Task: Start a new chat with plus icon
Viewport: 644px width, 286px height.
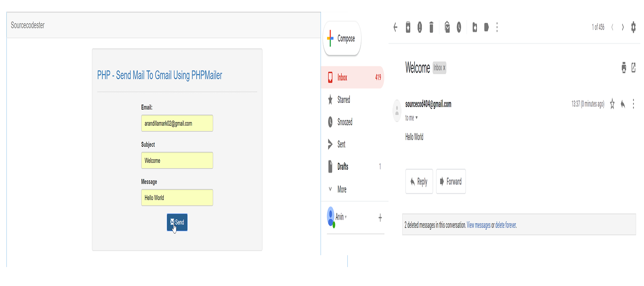Action: click(x=380, y=218)
